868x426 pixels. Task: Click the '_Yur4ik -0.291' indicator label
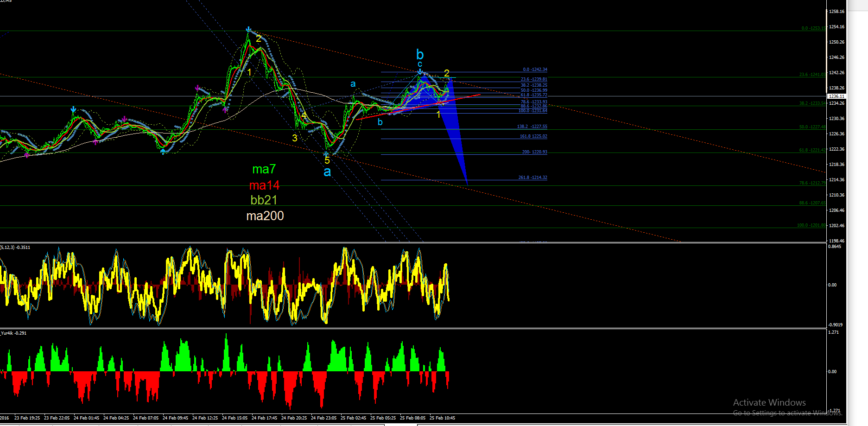tap(13, 333)
